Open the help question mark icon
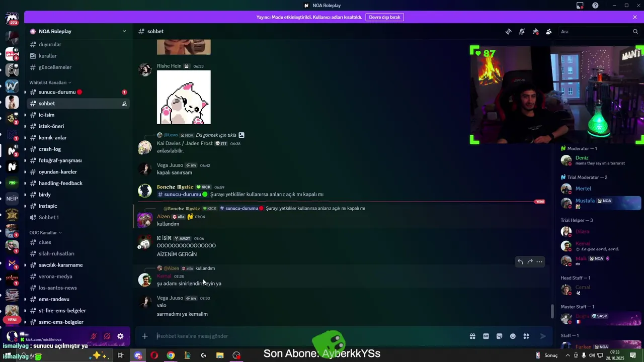Viewport: 644px width, 362px height. [595, 6]
